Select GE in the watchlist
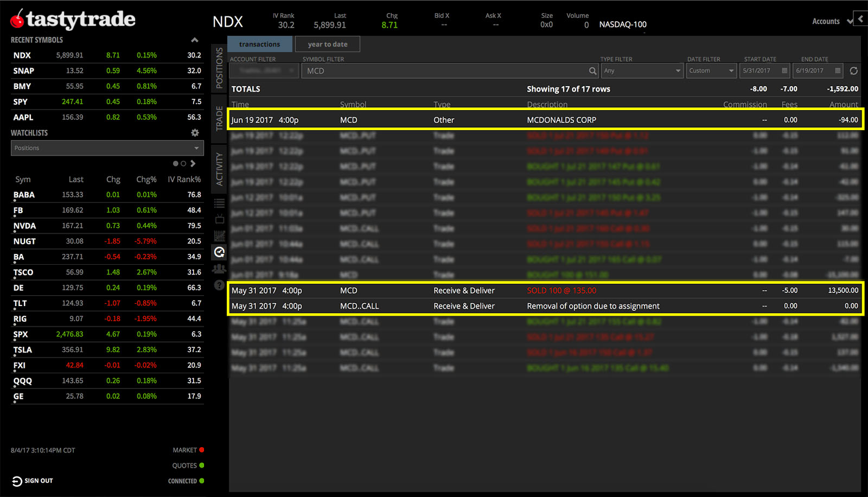The image size is (868, 497). [107, 396]
